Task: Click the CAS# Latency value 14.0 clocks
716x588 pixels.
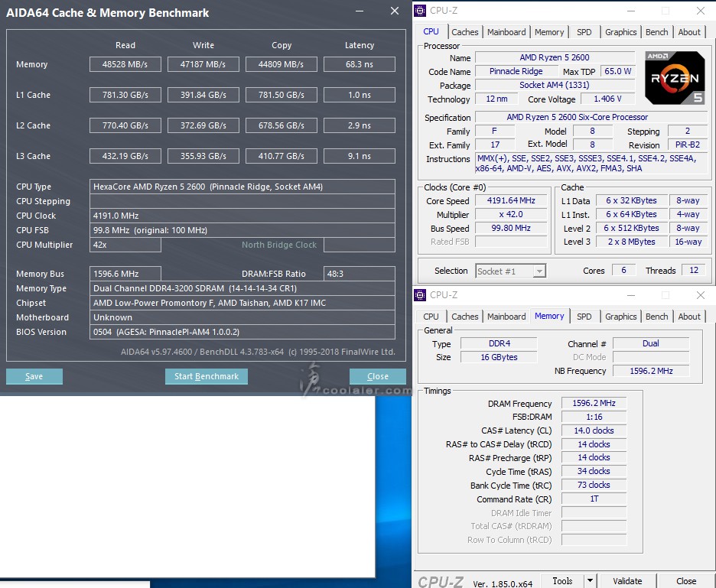Action: pos(594,430)
